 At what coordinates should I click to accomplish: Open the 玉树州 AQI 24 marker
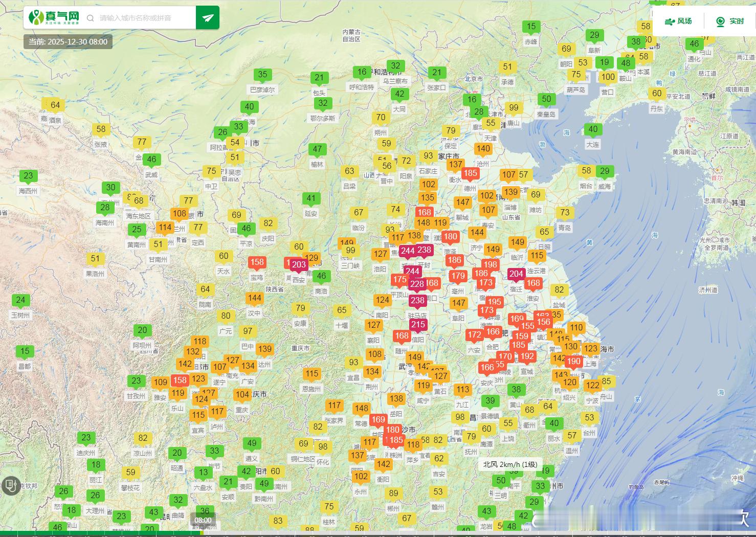pyautogui.click(x=20, y=301)
